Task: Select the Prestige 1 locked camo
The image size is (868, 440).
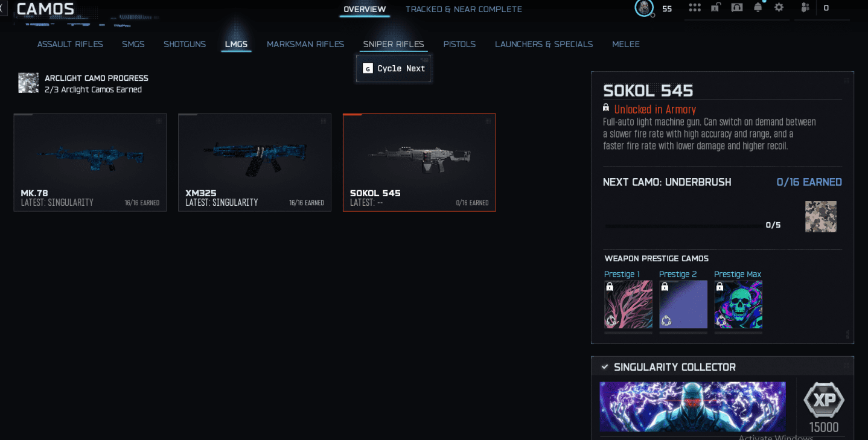Action: tap(628, 304)
